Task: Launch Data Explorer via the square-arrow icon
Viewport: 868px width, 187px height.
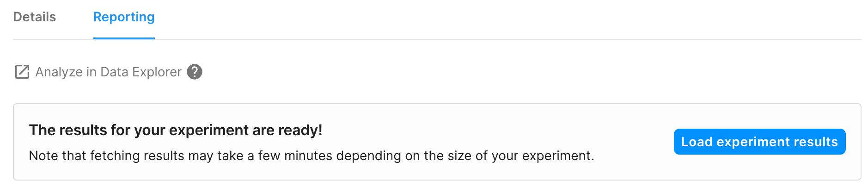Action: point(22,72)
